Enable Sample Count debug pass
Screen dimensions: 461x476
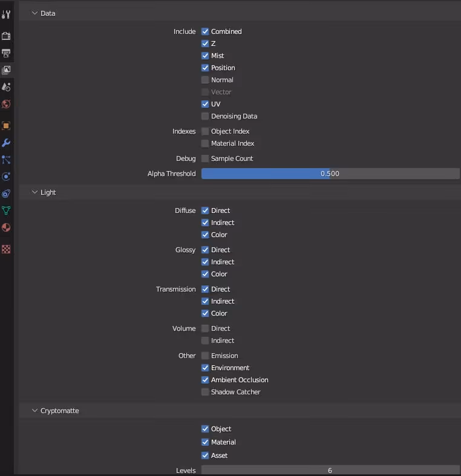click(205, 158)
